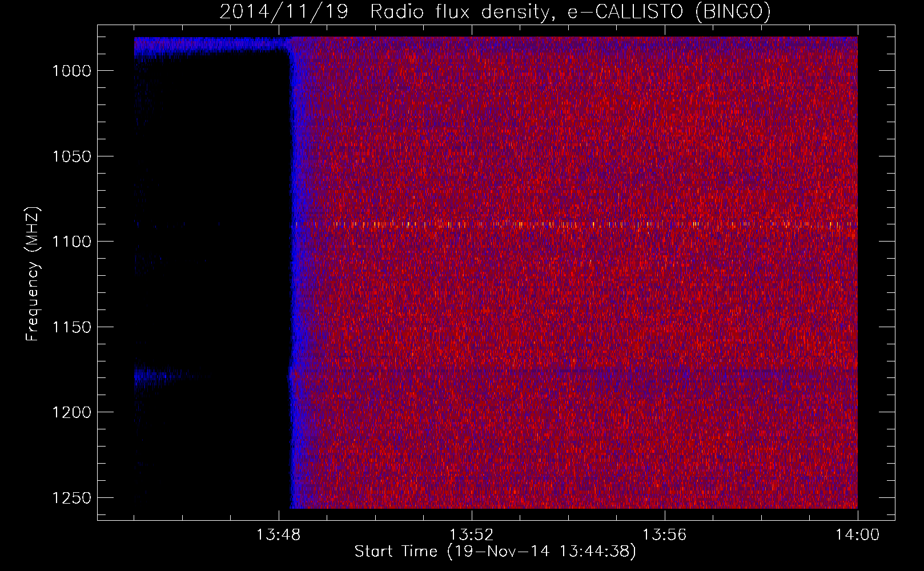Click the plot title "2014/11/19 Radio flux density, e-CALLISTO (BINGO)"
This screenshot has width=924, height=571.
pos(495,11)
